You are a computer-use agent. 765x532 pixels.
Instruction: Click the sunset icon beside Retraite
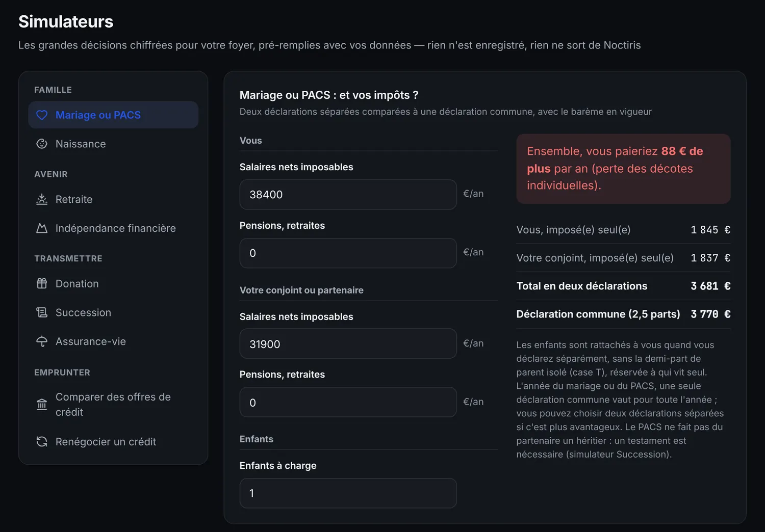tap(42, 199)
